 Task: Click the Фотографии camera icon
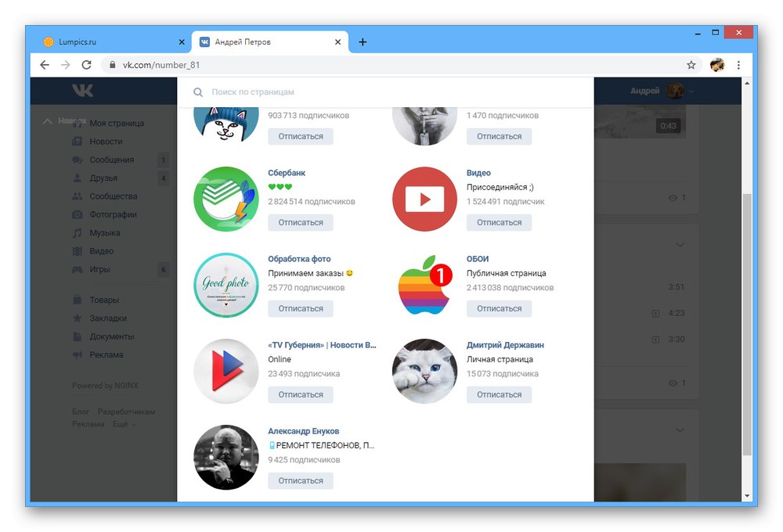(x=78, y=214)
